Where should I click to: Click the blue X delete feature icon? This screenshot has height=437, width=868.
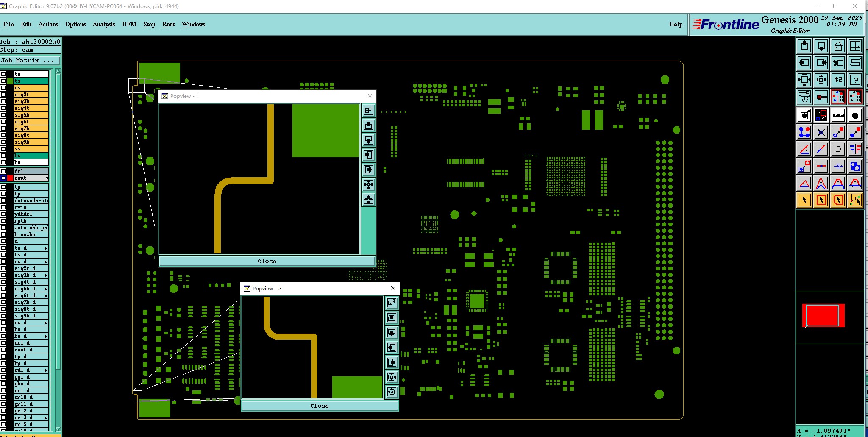pyautogui.click(x=821, y=132)
